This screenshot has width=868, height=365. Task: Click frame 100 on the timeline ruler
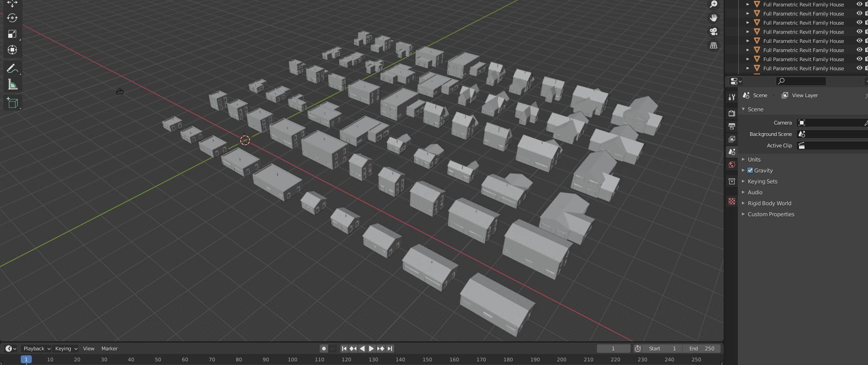tap(292, 360)
